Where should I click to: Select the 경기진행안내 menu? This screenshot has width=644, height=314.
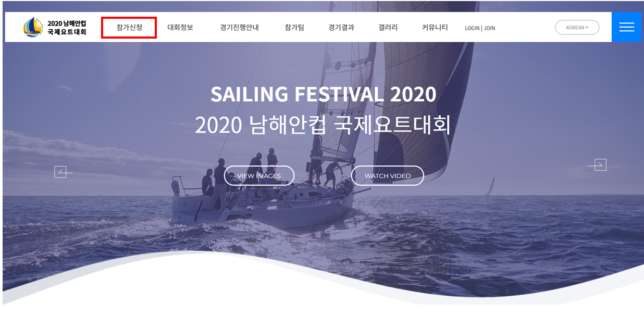(x=239, y=27)
